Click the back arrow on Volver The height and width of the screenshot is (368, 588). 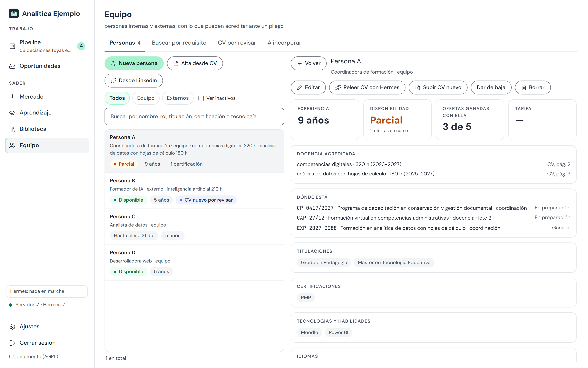(300, 63)
